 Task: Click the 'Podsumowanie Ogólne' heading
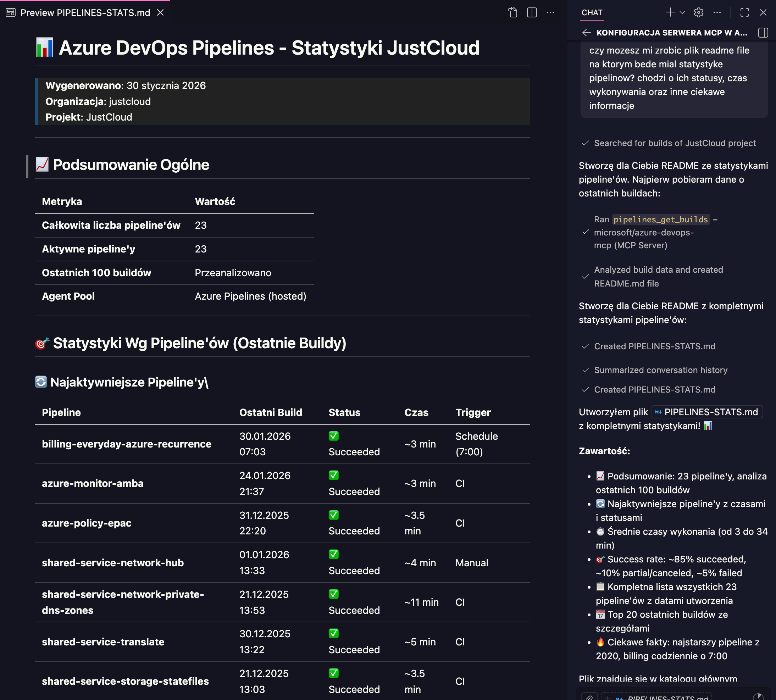pos(131,165)
